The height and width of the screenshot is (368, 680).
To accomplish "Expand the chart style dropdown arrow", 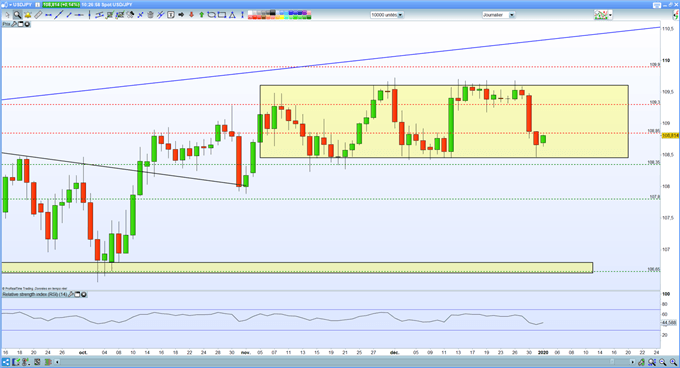I will click(x=610, y=15).
